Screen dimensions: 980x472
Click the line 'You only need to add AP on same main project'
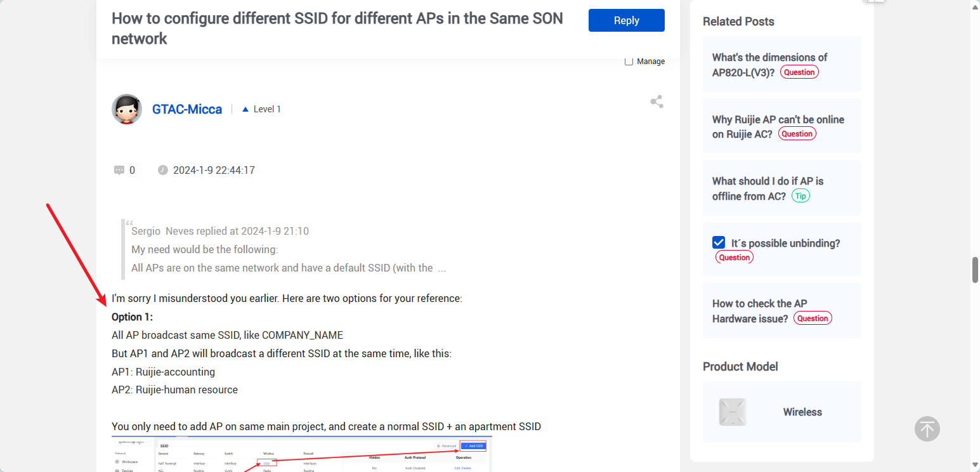[x=326, y=426]
